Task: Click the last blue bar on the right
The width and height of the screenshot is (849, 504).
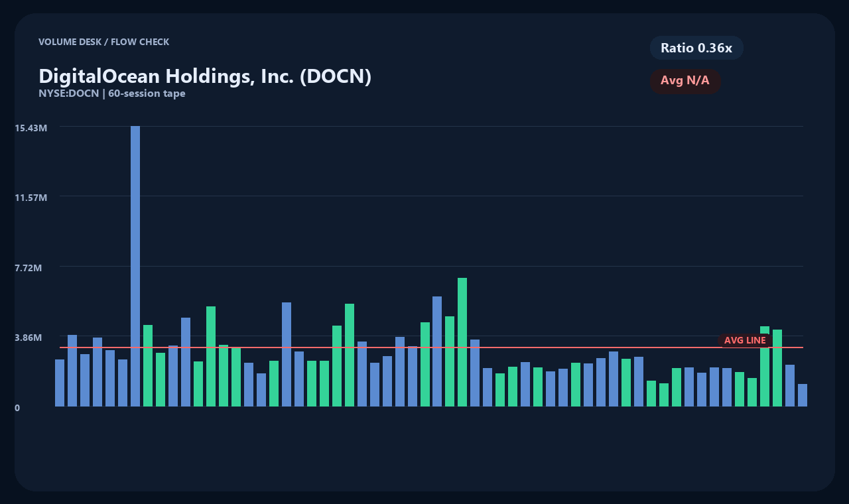Action: click(x=803, y=395)
